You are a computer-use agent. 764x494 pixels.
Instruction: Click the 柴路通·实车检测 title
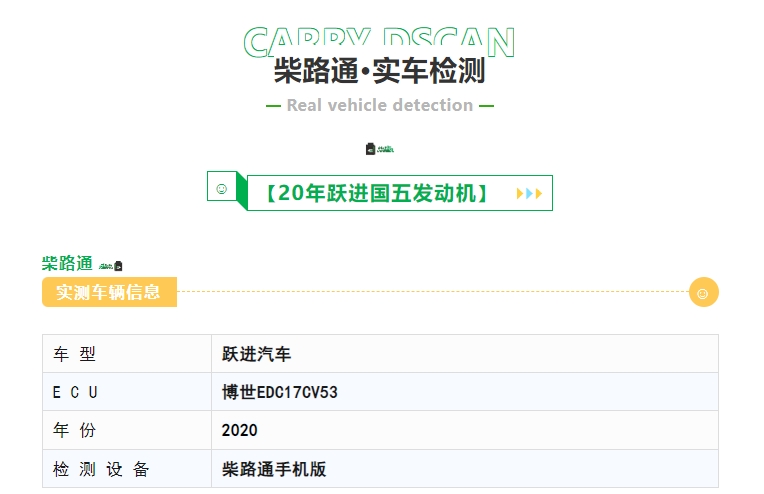380,71
